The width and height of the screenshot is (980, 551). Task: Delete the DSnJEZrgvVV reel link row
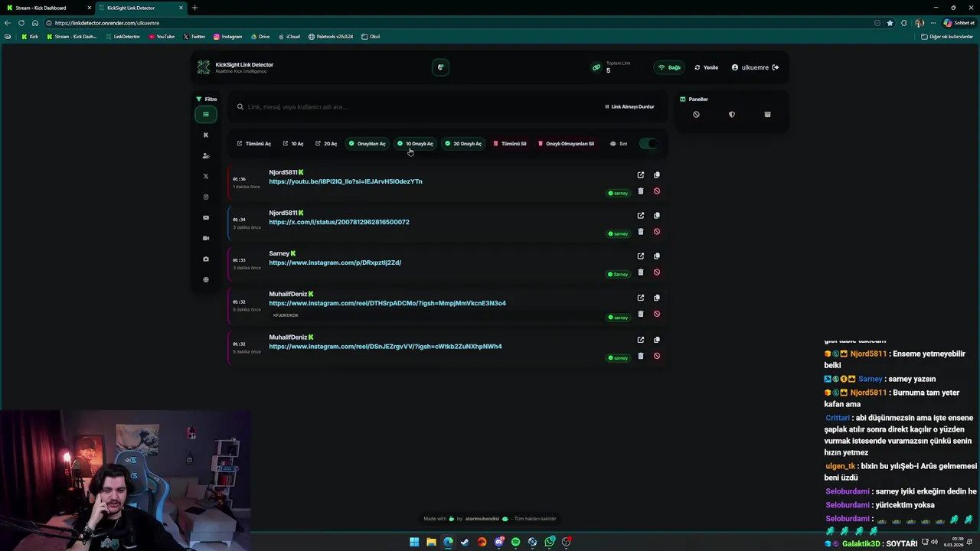click(641, 356)
